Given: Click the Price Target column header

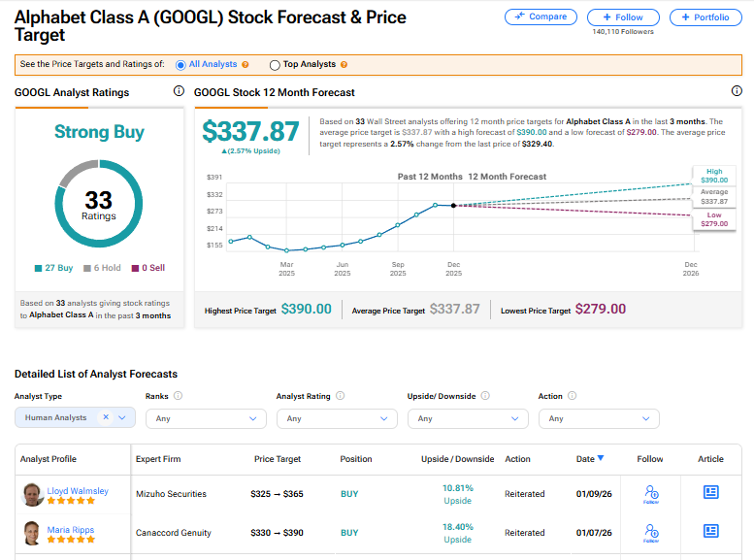Looking at the screenshot, I should [278, 459].
